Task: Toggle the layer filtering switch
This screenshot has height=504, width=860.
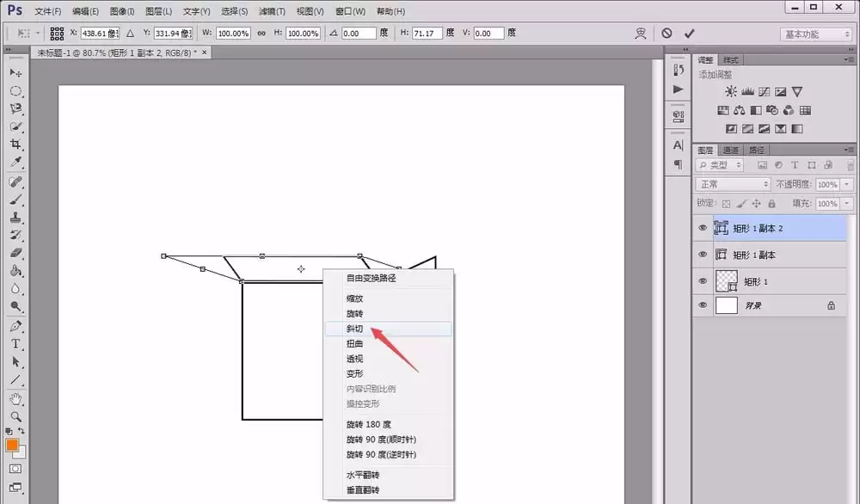Action: coord(851,165)
